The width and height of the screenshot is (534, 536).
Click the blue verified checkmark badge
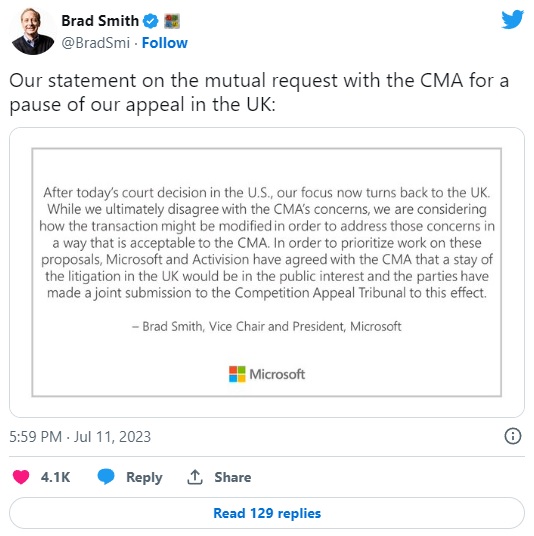point(150,21)
